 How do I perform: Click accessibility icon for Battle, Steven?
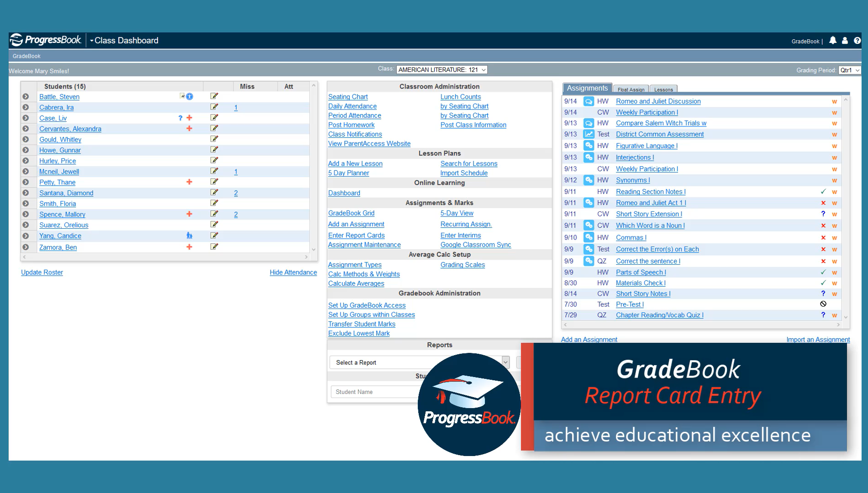pyautogui.click(x=189, y=96)
